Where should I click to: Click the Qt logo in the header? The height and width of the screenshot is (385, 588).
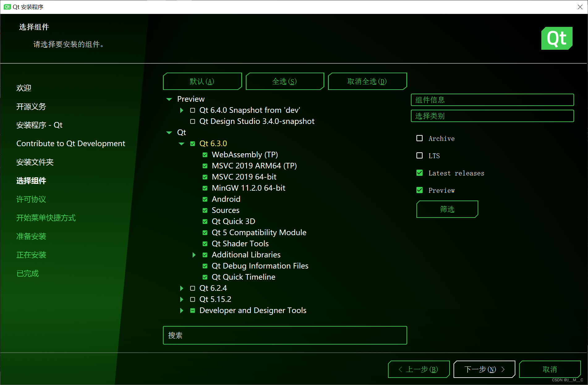pos(557,38)
